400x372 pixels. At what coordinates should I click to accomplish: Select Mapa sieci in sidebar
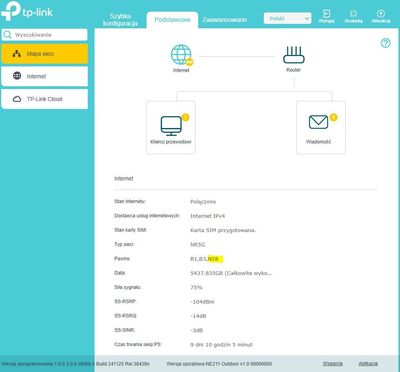pyautogui.click(x=45, y=54)
